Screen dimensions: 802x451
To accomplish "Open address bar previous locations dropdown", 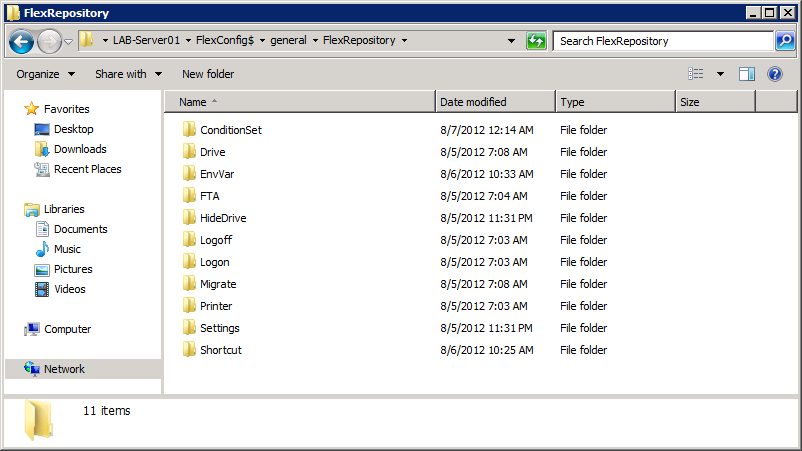I will [511, 41].
